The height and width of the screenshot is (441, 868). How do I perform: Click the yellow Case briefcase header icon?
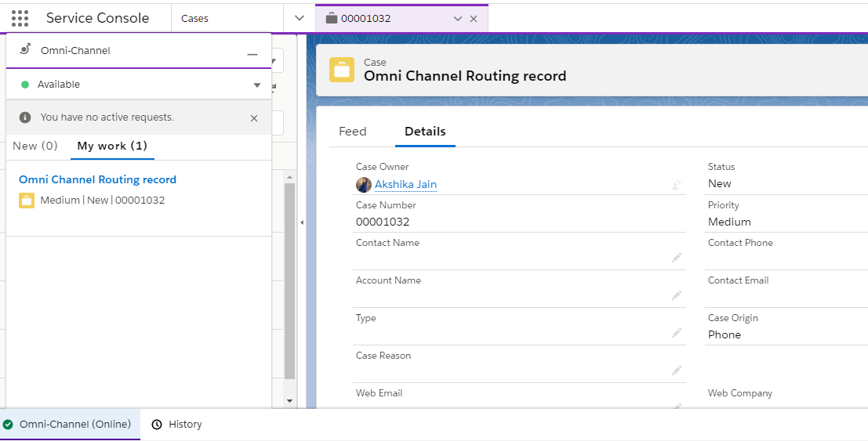(x=341, y=70)
